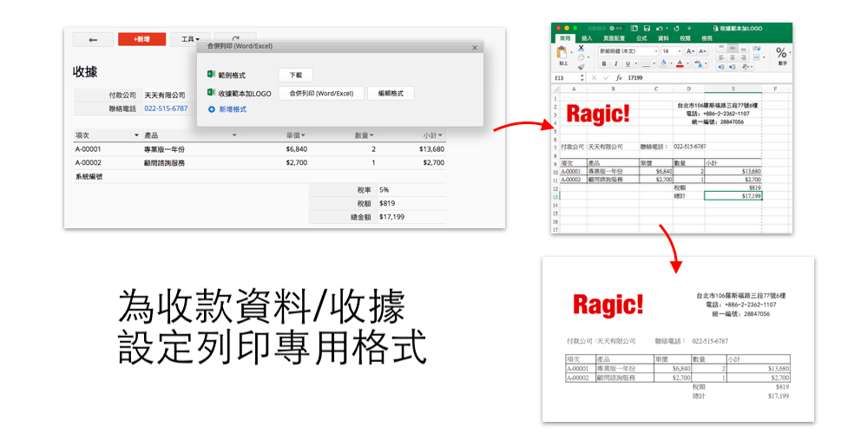Toggle Italic formatting in Excel
Screen dimensions: 868x434
[x=616, y=63]
